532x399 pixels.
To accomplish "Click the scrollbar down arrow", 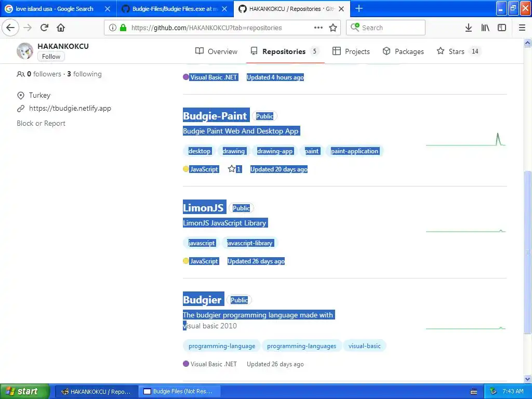I will coord(527,379).
